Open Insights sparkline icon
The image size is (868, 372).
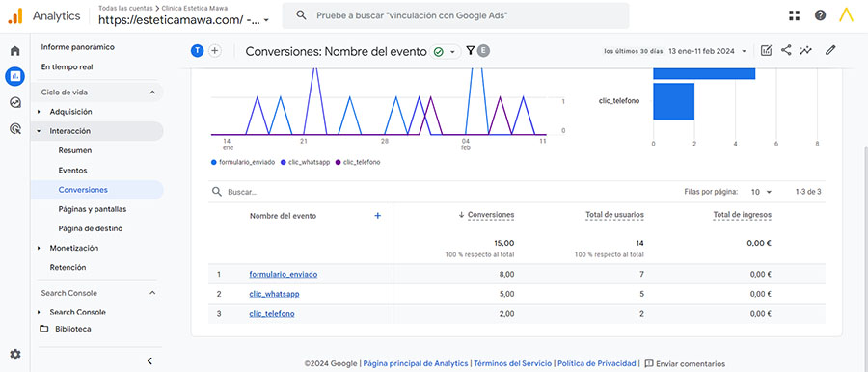pyautogui.click(x=806, y=50)
